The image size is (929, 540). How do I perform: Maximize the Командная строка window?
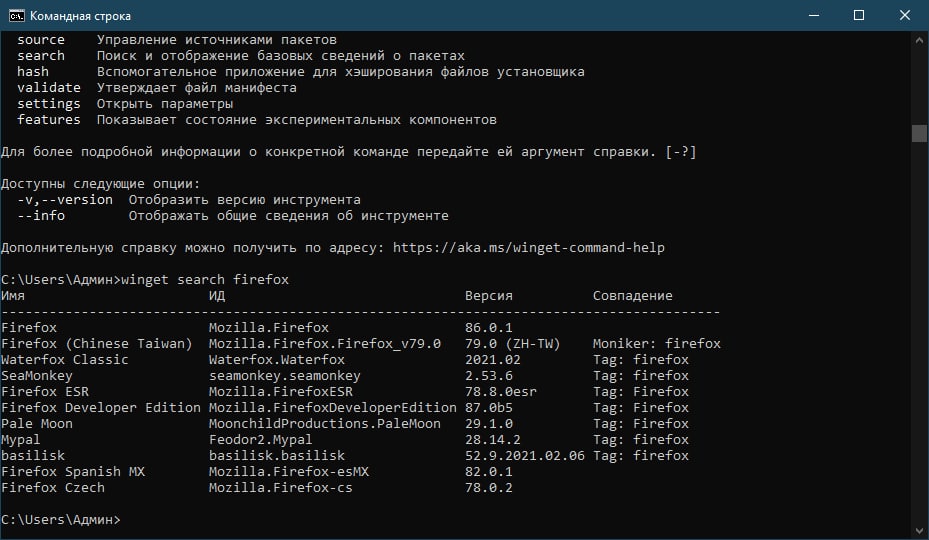(x=858, y=15)
